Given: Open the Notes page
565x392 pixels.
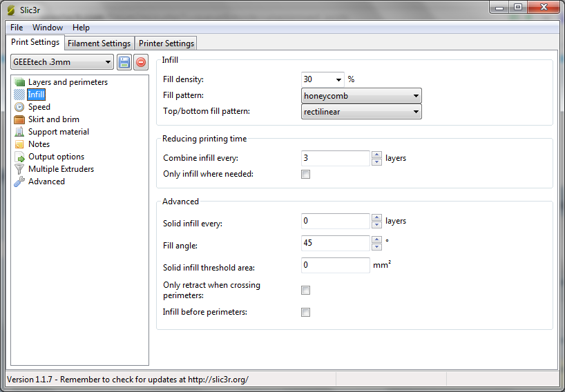Looking at the screenshot, I should click(39, 144).
